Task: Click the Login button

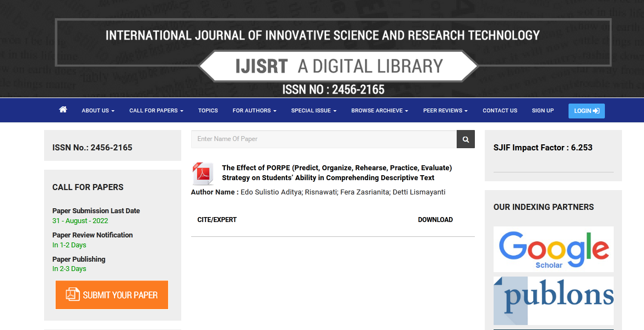Action: click(x=586, y=111)
